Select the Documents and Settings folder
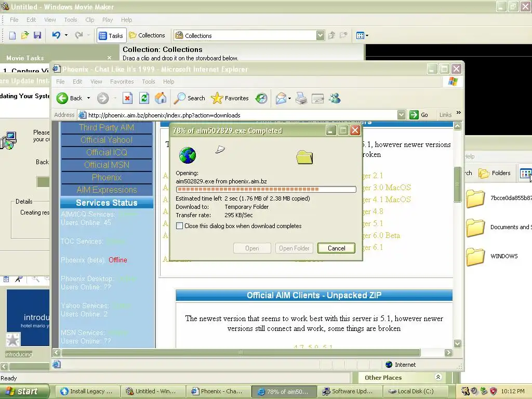 tap(499, 227)
